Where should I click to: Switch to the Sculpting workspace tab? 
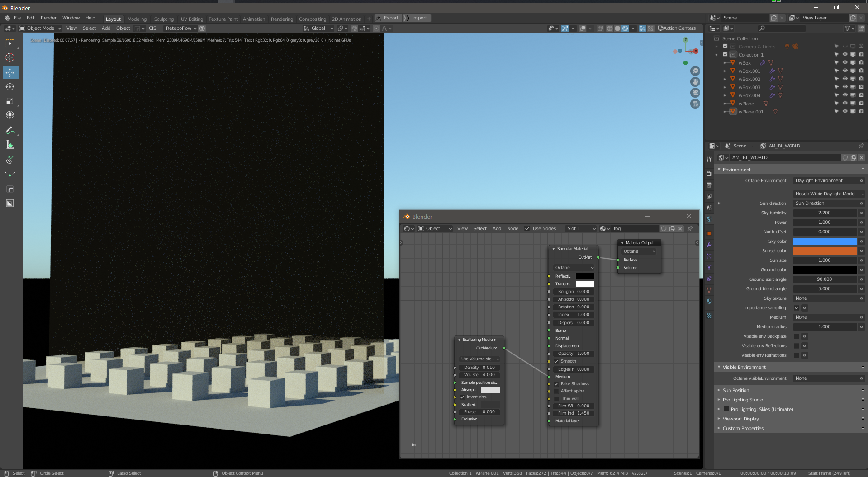164,19
